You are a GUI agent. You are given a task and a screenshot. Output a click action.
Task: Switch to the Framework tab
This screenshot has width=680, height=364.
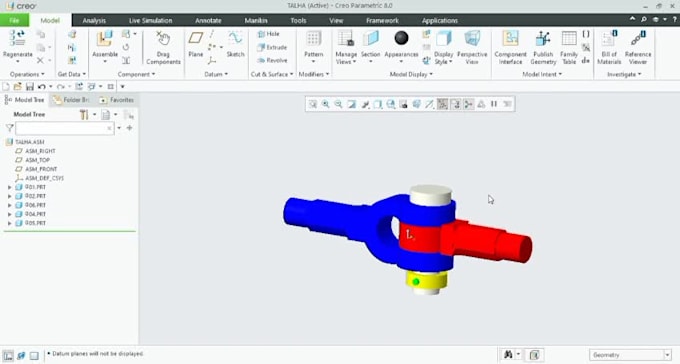[x=382, y=20]
